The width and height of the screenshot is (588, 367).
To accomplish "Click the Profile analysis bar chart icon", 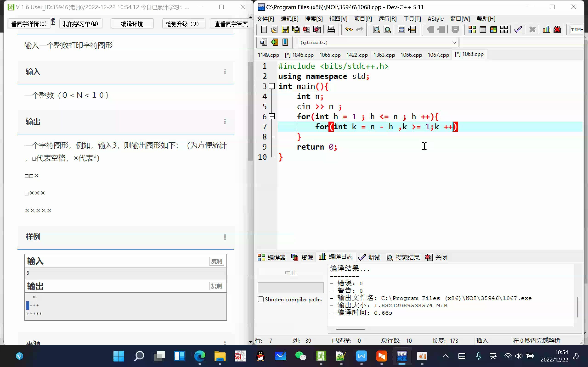I will click(x=546, y=30).
